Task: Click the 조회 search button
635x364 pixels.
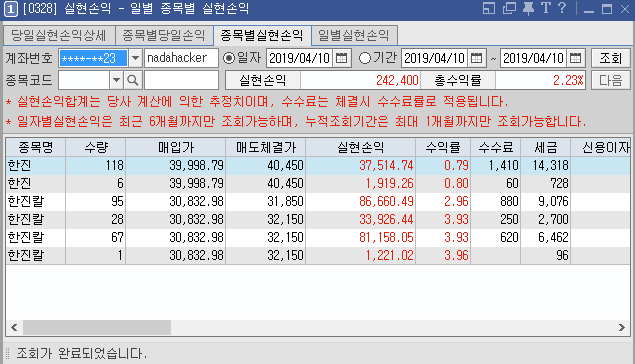Action: point(610,58)
